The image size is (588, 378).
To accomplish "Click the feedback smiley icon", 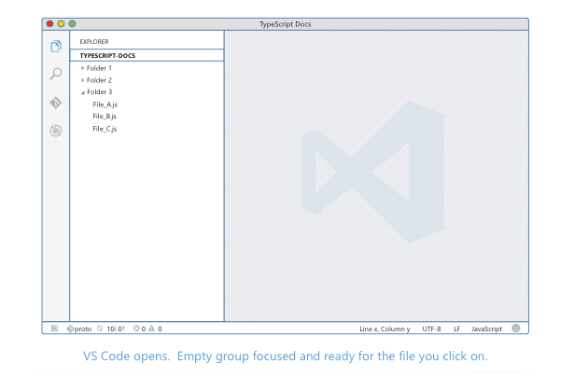I will [x=516, y=329].
